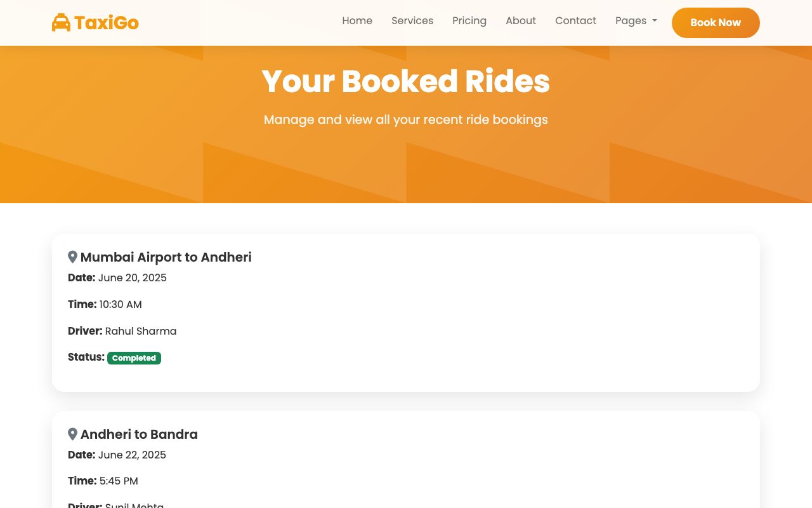Select the Mumbai Airport to Andheri ride title
Viewport: 812px width, 508px height.
[x=166, y=257]
